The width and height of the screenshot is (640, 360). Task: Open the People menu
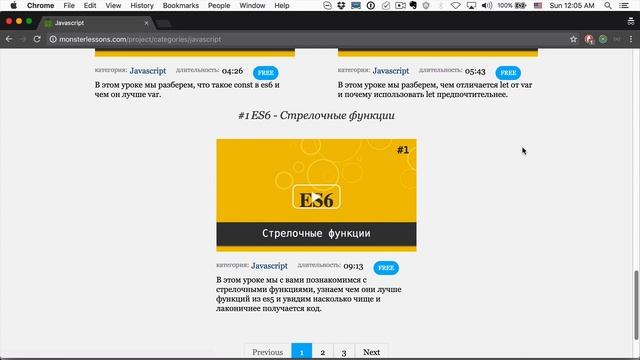coord(219,6)
